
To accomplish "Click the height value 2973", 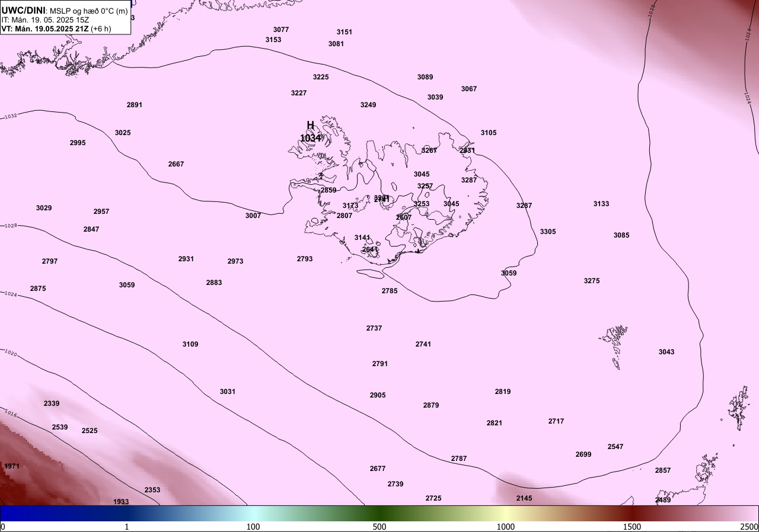I will pos(235,261).
